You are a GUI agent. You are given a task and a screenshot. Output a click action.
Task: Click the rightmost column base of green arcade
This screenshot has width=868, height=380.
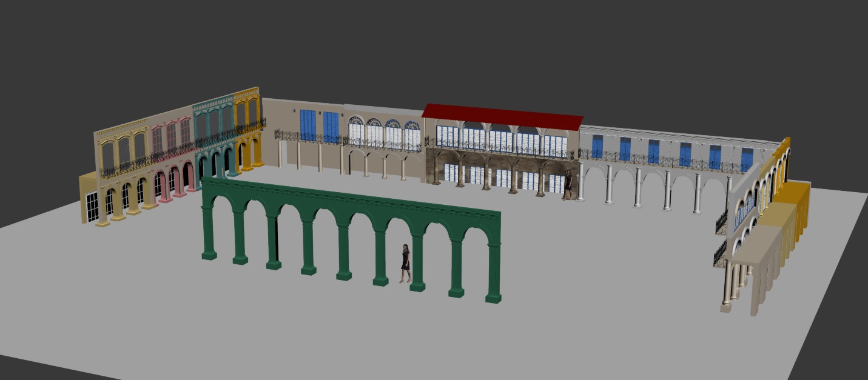493,298
